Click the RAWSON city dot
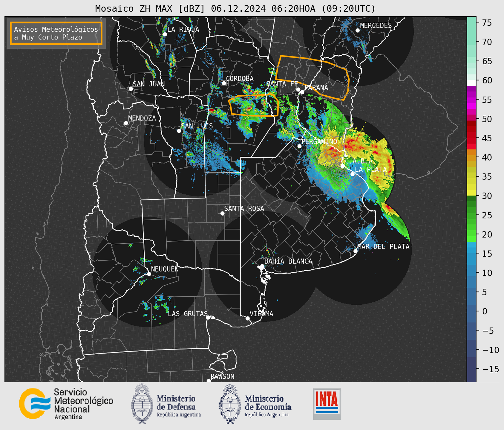The width and height of the screenshot is (504, 430). [x=209, y=381]
